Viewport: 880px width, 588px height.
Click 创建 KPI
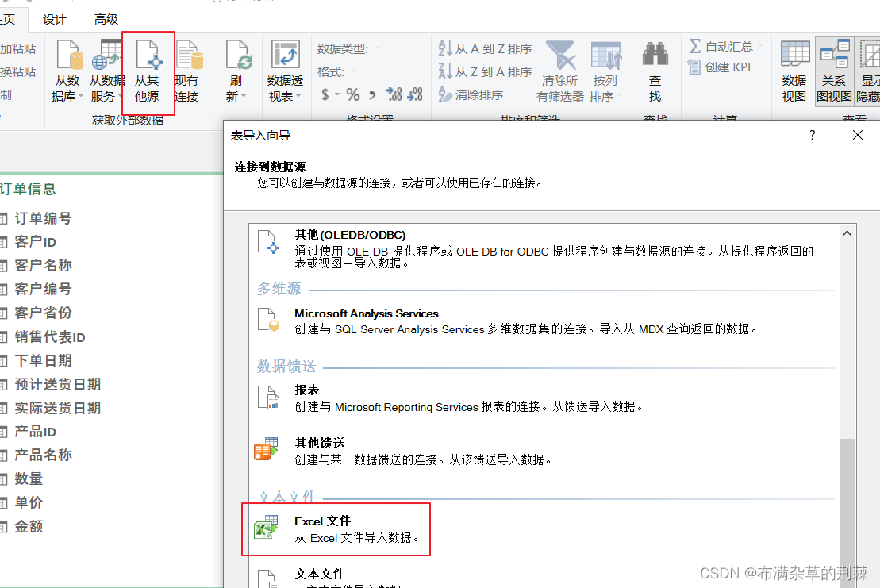click(720, 67)
